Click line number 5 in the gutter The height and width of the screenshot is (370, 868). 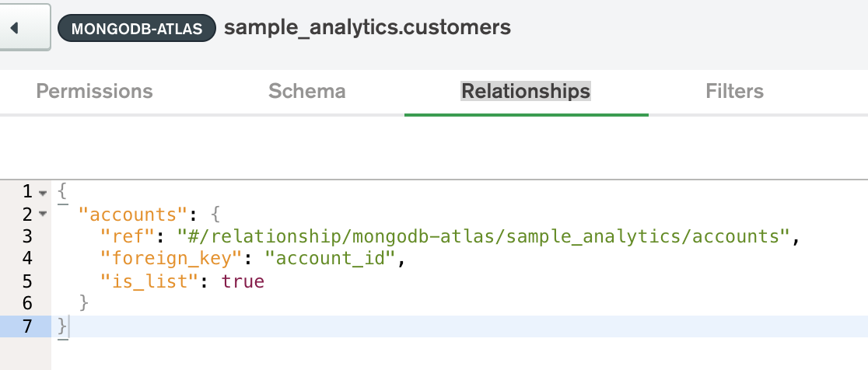coord(27,281)
